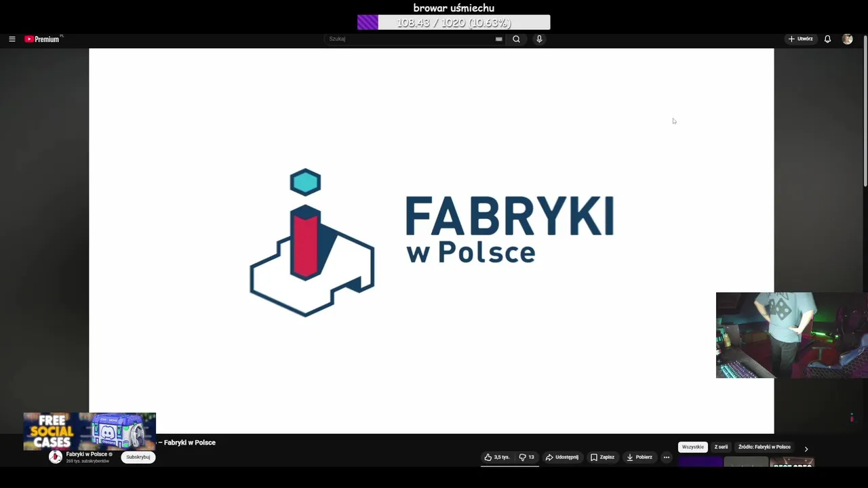Click the page vertical scrollbar
The width and height of the screenshot is (868, 488).
[865, 112]
